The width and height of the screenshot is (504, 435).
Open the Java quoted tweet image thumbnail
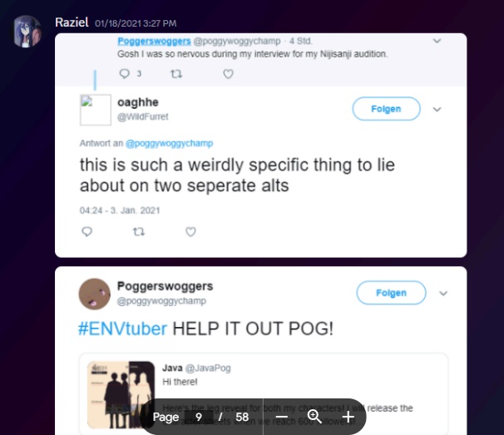[121, 395]
